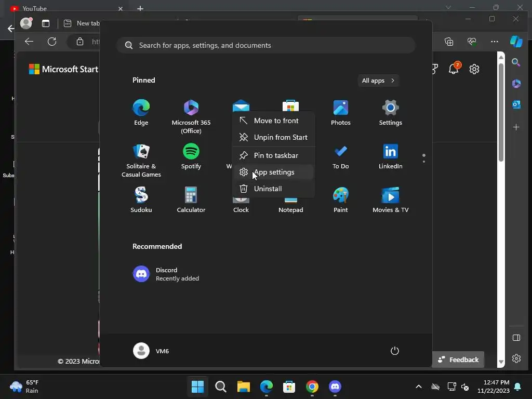Open Edge tab actions menu
532x399 pixels.
tap(46, 23)
